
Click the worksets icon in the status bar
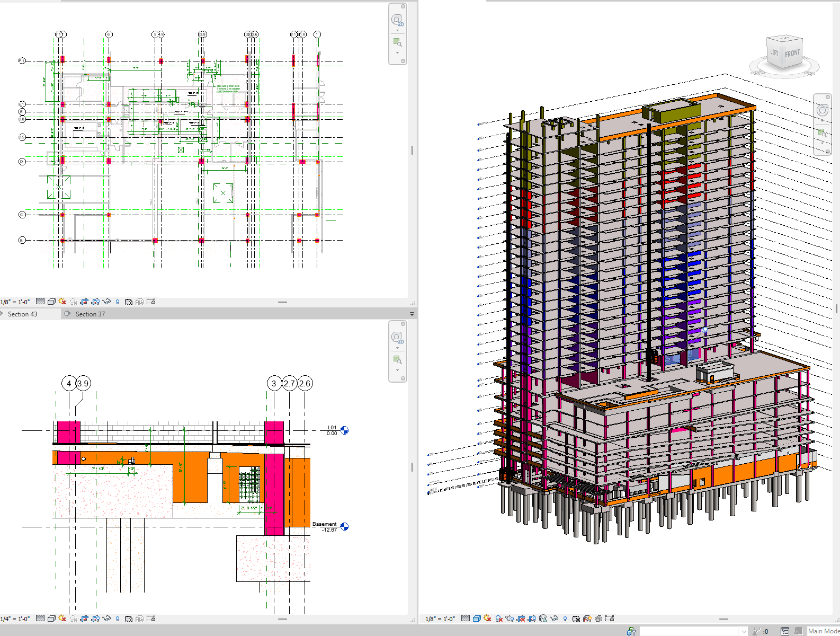tap(631, 631)
